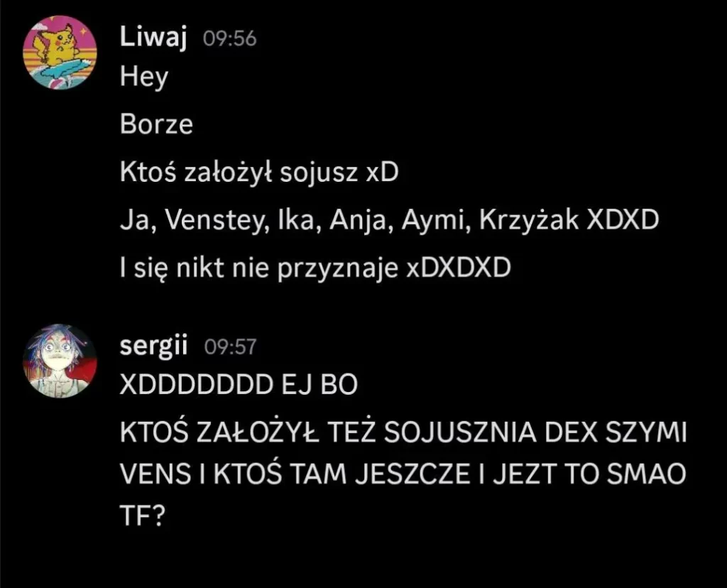Select the message "Hey"

click(143, 77)
